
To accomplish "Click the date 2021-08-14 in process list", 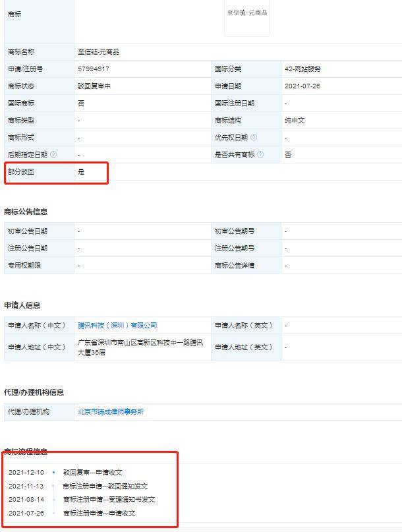I will coord(26,500).
